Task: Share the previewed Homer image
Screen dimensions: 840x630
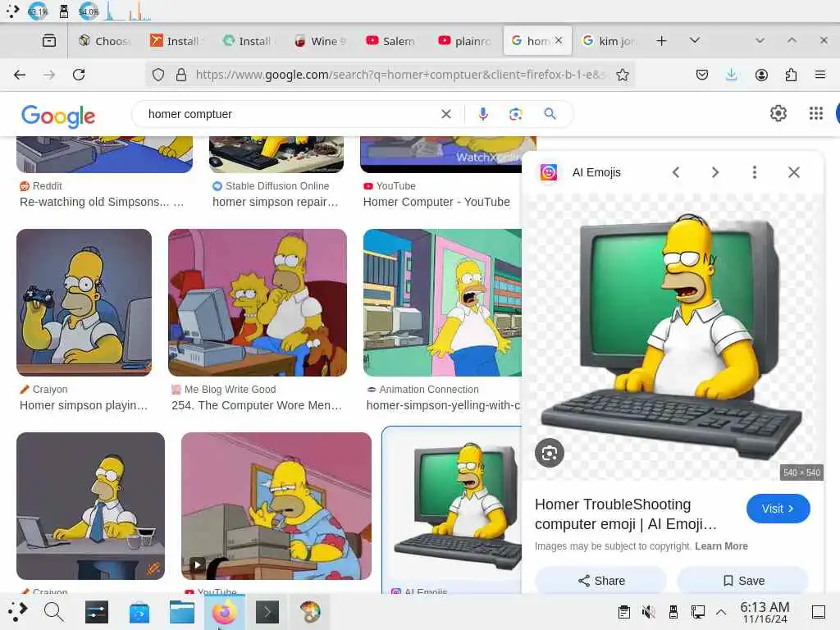Action: [601, 581]
